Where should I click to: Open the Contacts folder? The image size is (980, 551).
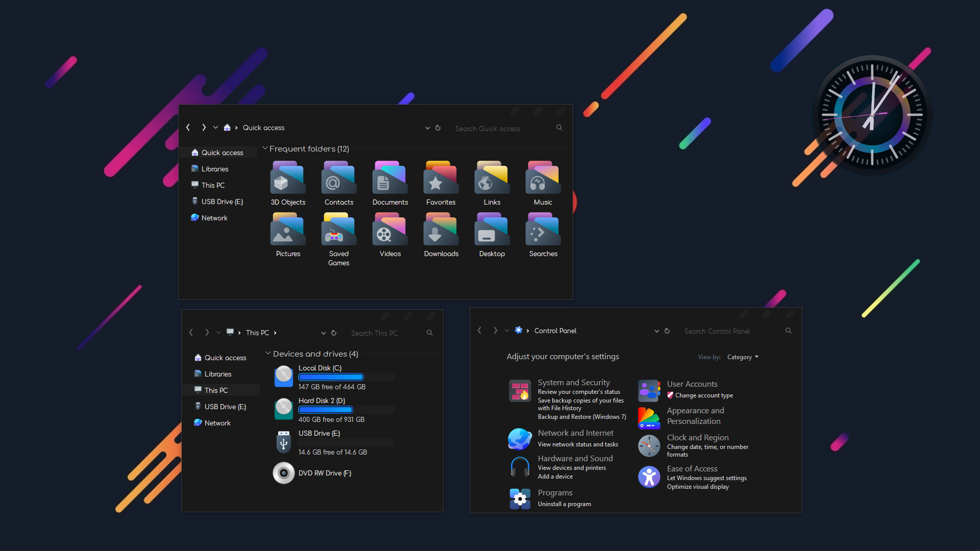click(338, 181)
